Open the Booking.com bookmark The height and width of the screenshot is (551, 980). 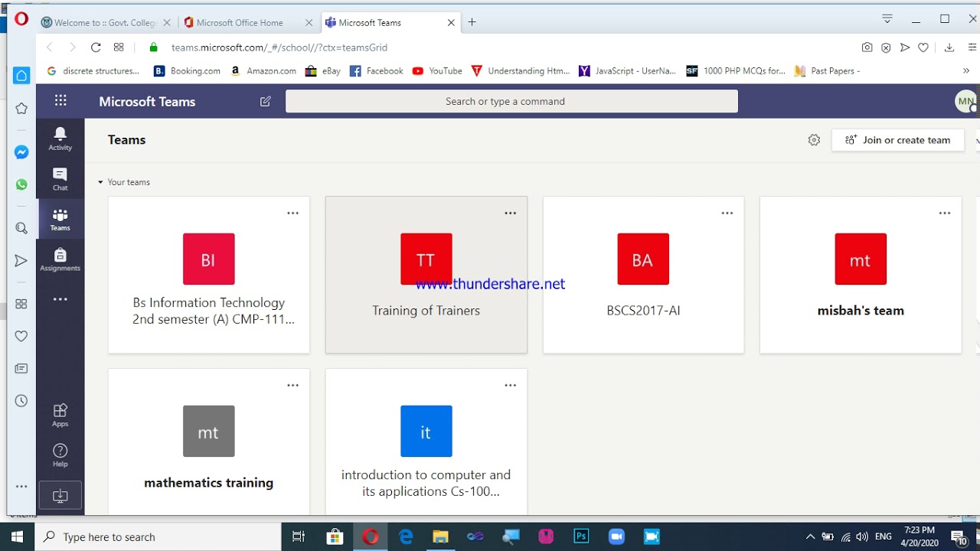pyautogui.click(x=188, y=70)
